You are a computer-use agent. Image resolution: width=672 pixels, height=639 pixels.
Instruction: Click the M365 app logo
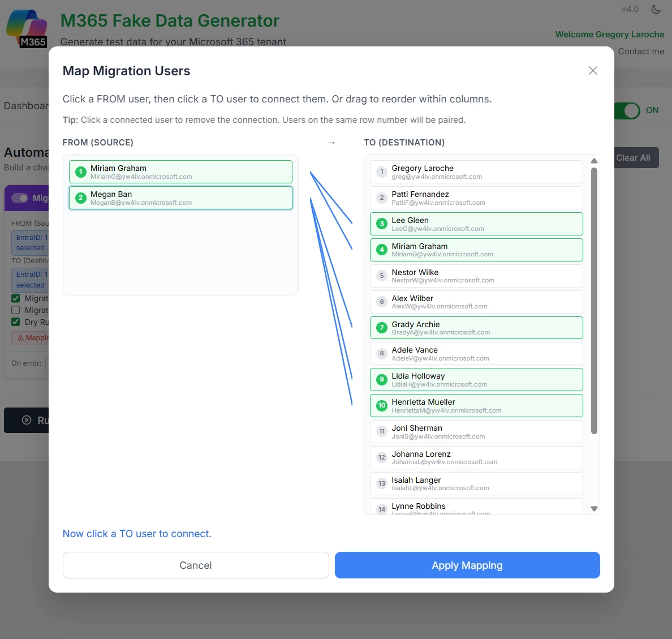27,29
